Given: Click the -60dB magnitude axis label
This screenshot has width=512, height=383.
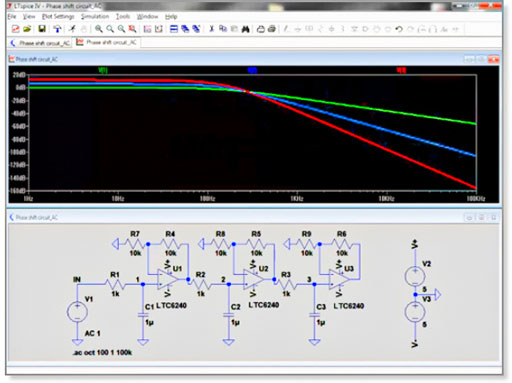Looking at the screenshot, I should click(19, 126).
